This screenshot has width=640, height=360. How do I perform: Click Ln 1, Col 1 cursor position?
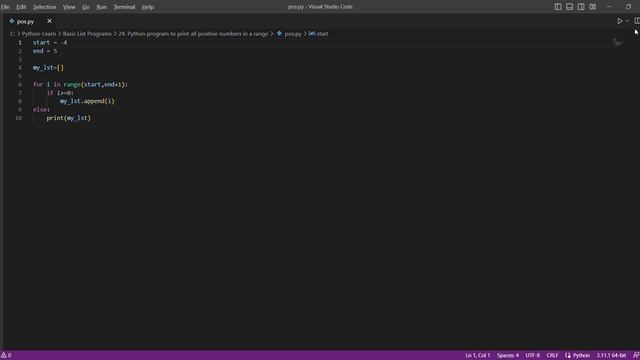pyautogui.click(x=478, y=356)
